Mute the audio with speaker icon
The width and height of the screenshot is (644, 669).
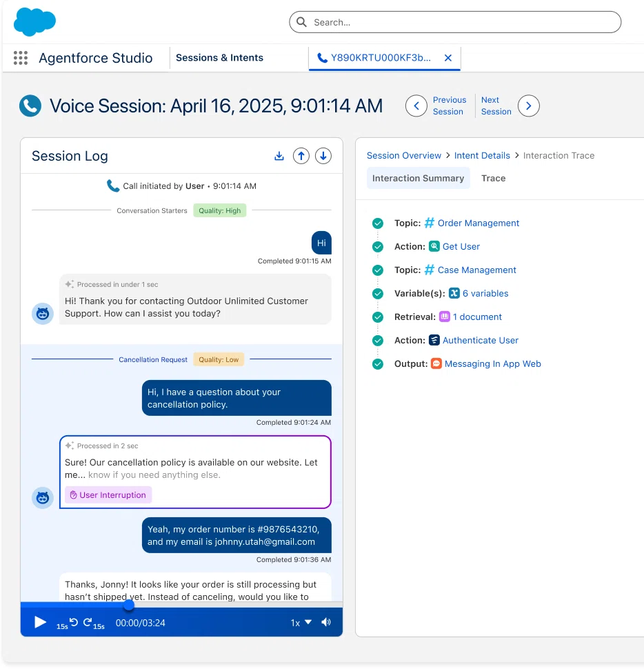pyautogui.click(x=326, y=622)
